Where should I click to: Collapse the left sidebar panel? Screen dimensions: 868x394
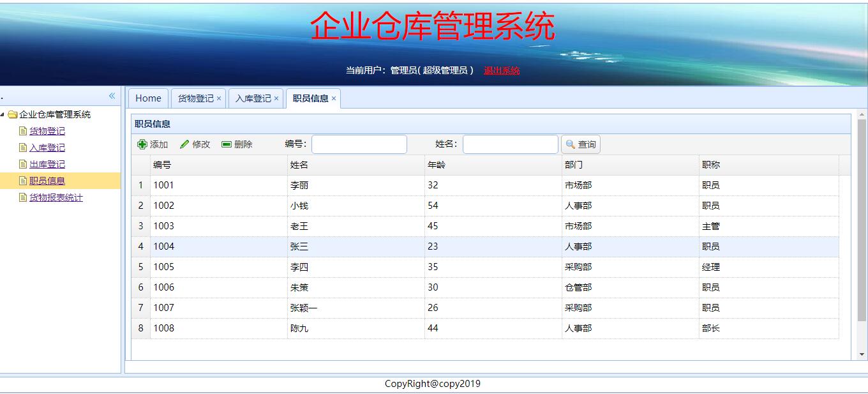(x=112, y=96)
